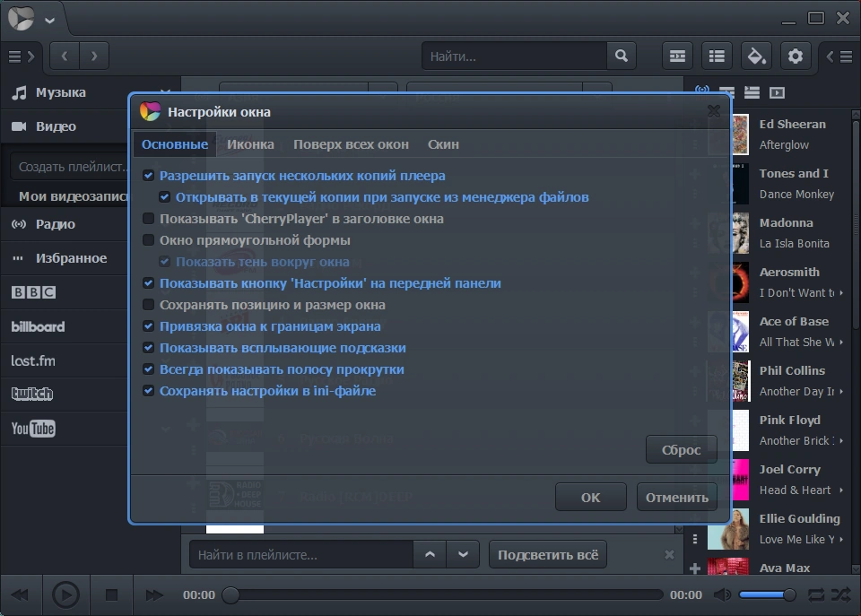This screenshot has height=616, width=861.
Task: Focus the Найти search field
Action: click(x=515, y=56)
